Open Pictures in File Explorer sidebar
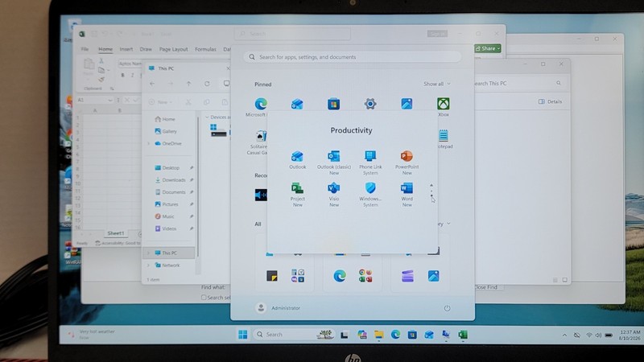644x362 pixels. pos(167,204)
